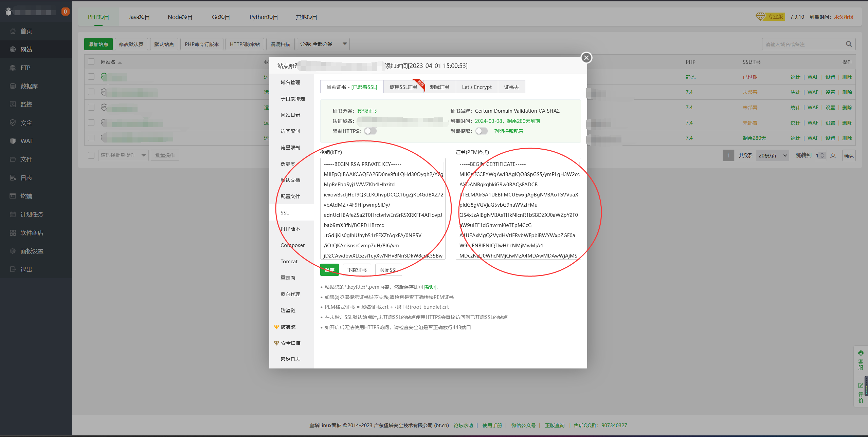The height and width of the screenshot is (437, 868).
Task: Focus the 请输入域名或备注 search field
Action: click(803, 44)
